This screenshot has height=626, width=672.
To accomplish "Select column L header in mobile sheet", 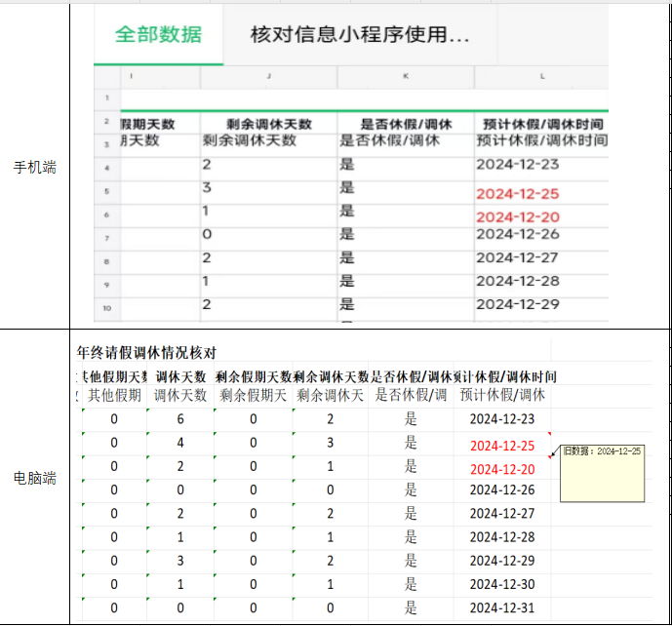I will click(x=542, y=76).
